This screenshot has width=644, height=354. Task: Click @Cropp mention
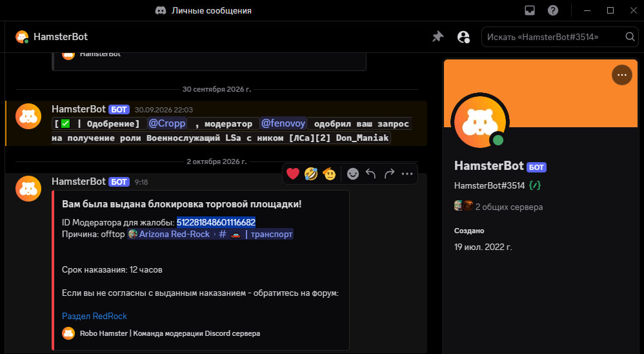point(167,123)
